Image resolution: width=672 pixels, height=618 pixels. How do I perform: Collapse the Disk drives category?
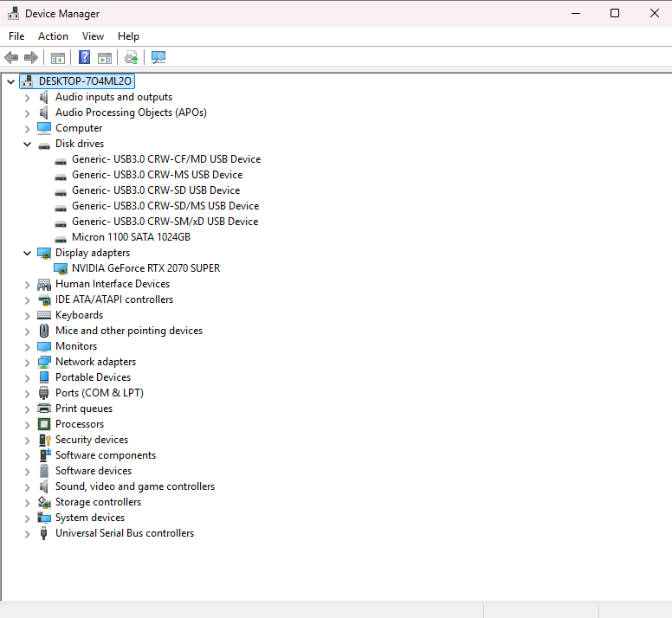[x=27, y=145]
